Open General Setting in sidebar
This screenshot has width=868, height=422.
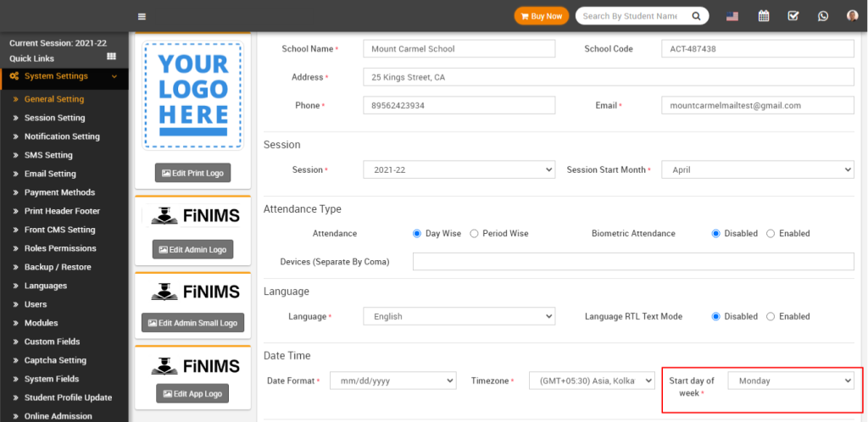tap(54, 99)
